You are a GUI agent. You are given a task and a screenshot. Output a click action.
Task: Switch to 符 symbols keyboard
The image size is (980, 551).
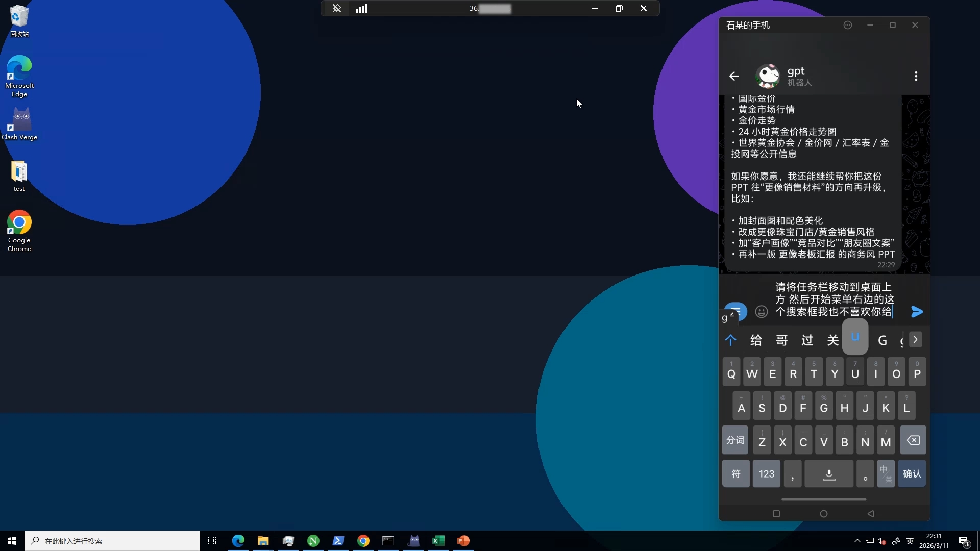coord(736,474)
